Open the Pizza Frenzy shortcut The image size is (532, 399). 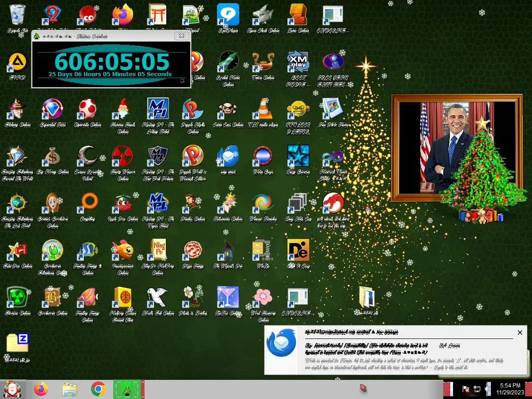point(193,251)
